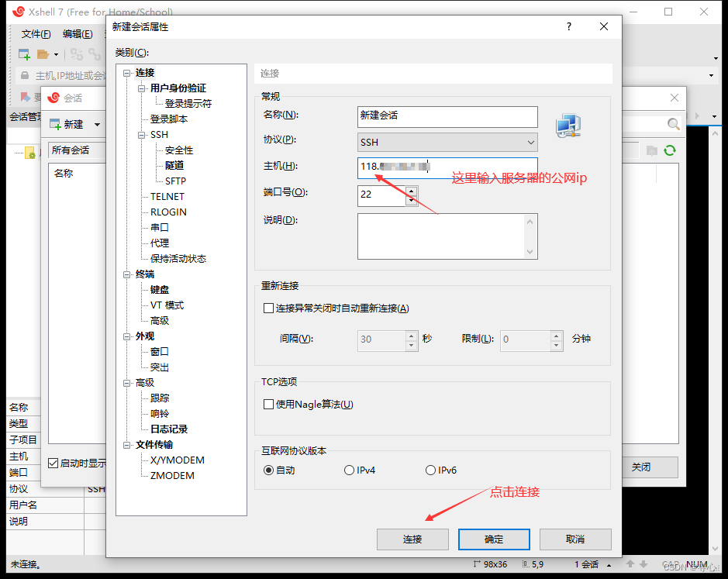This screenshot has height=579, width=728.
Task: Select the 自动 internet protocol radio button
Action: pyautogui.click(x=268, y=470)
